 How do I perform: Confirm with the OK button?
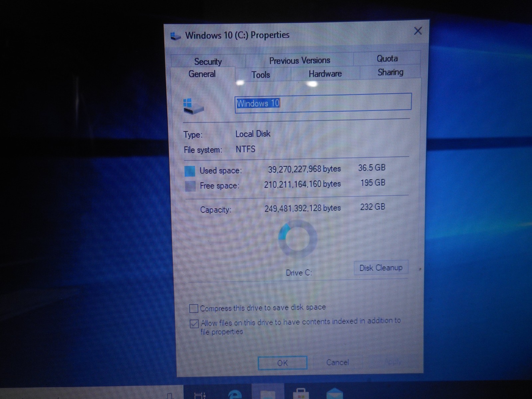(282, 363)
